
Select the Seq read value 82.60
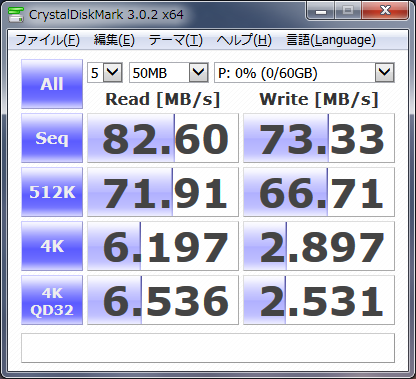(x=163, y=138)
